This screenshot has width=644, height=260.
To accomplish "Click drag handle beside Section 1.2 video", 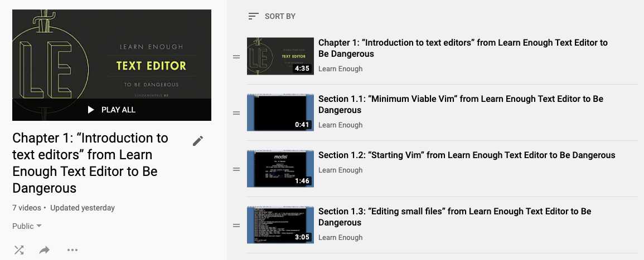I will click(236, 169).
